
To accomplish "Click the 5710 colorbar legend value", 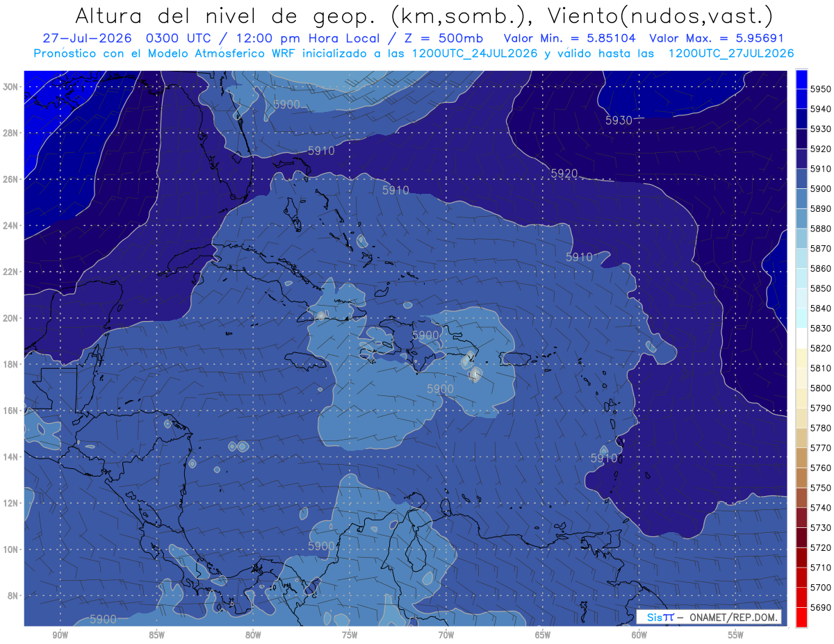I will [x=820, y=568].
